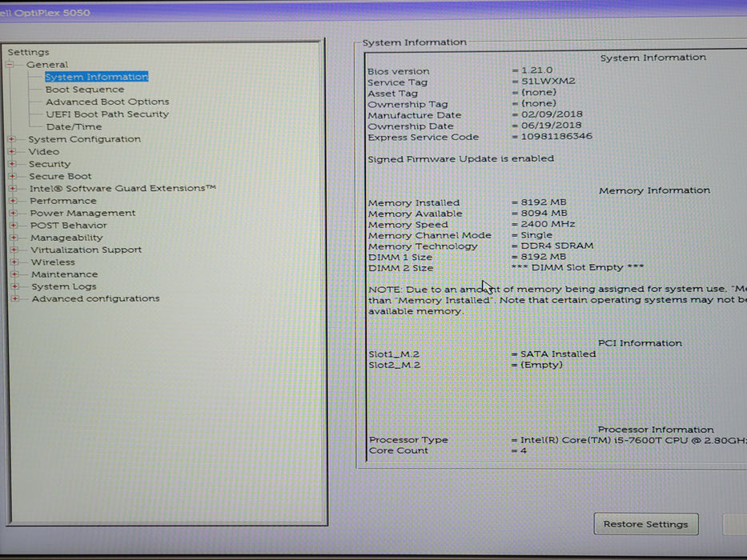Screen dimensions: 747x560
Task: Click Memory Available value 8094 MB
Action: [544, 214]
